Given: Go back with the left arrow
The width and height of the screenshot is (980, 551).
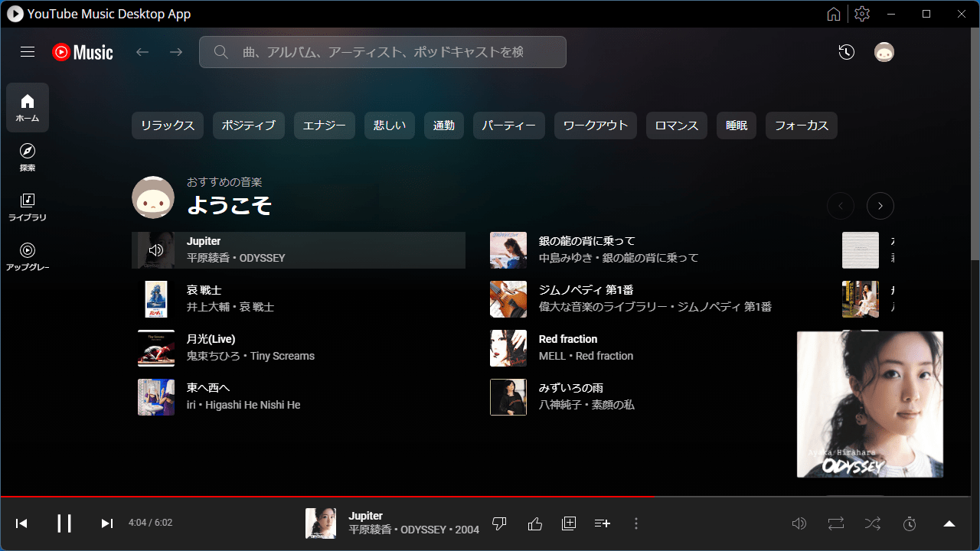Looking at the screenshot, I should coord(142,52).
